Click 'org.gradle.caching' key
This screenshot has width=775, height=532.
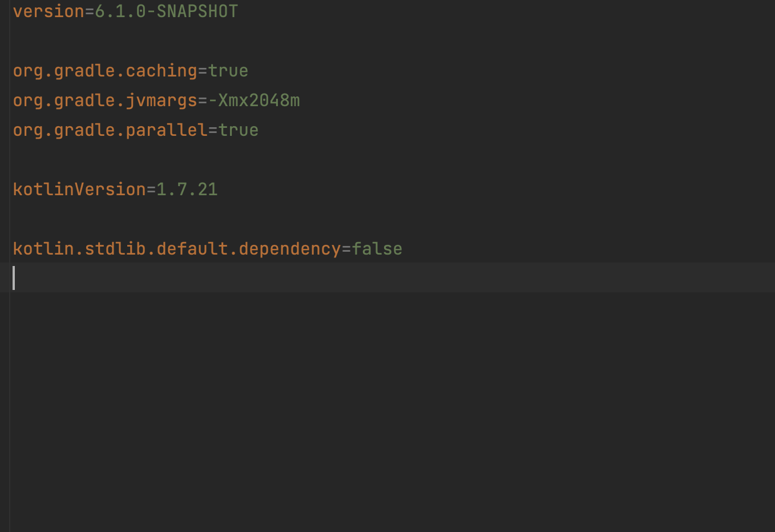tap(105, 71)
